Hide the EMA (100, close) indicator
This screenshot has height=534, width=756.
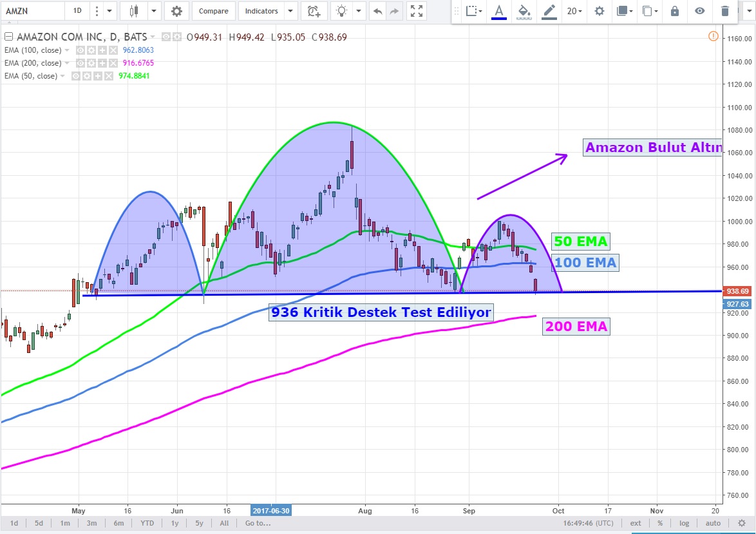click(x=80, y=50)
